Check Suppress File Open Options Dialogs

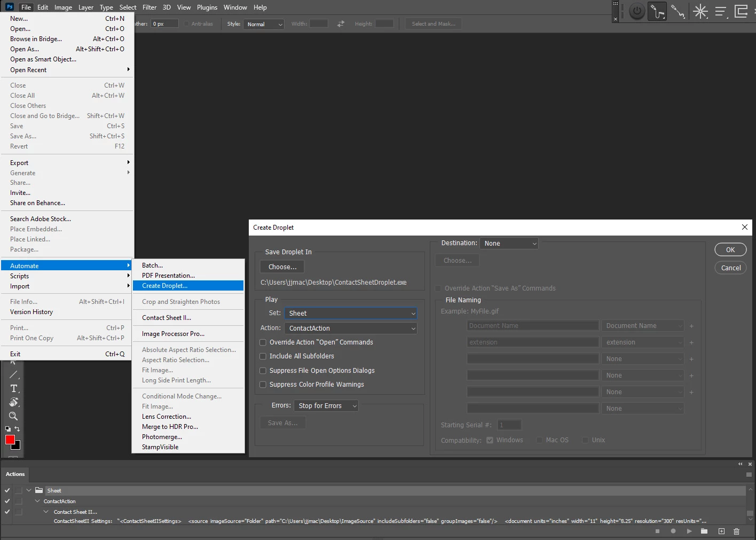(263, 371)
